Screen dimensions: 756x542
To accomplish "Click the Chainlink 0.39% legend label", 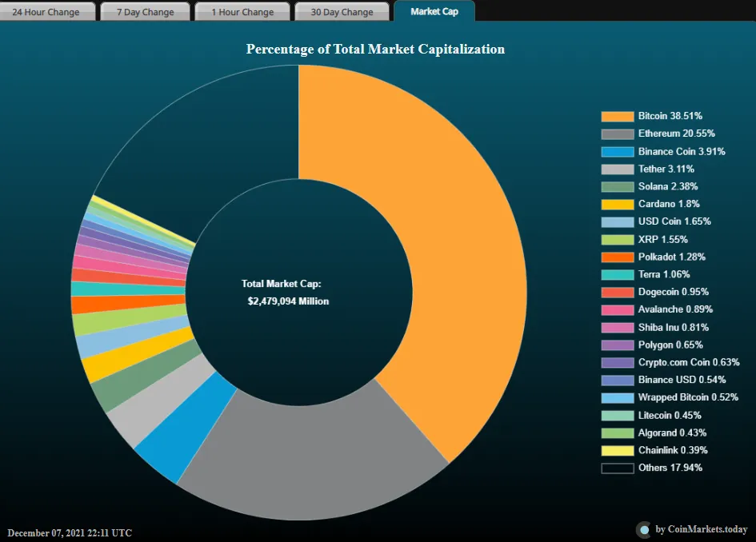I will pos(673,450).
